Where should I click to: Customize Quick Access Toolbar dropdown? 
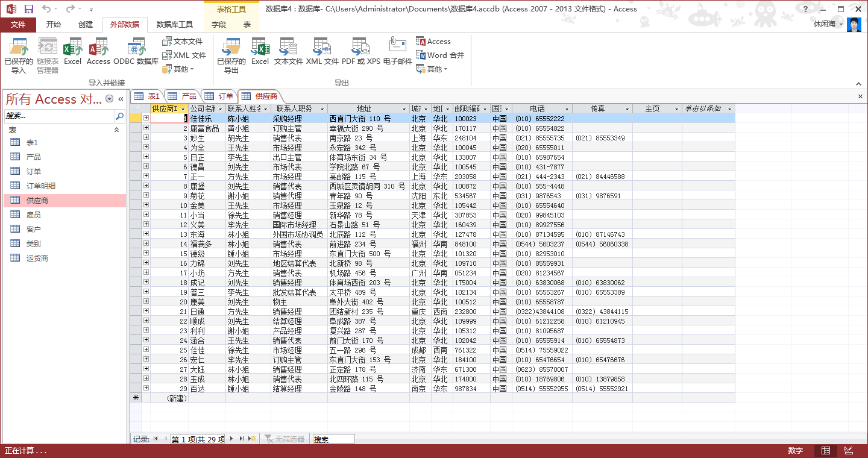click(x=91, y=10)
